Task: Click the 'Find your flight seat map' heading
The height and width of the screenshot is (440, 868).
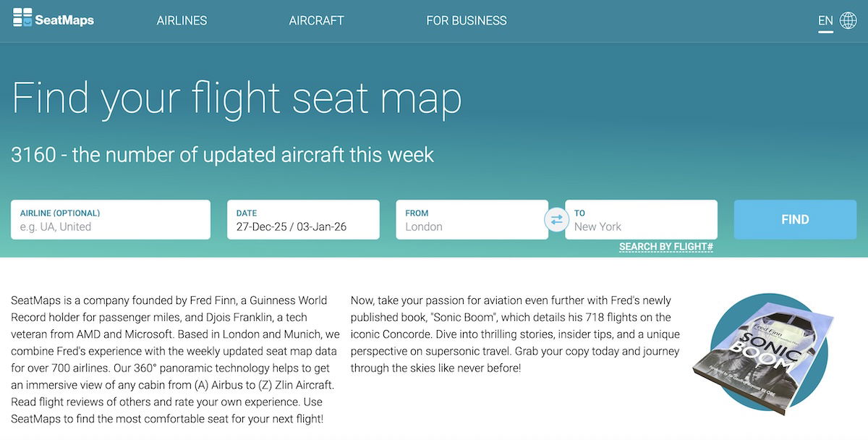Action: point(237,98)
